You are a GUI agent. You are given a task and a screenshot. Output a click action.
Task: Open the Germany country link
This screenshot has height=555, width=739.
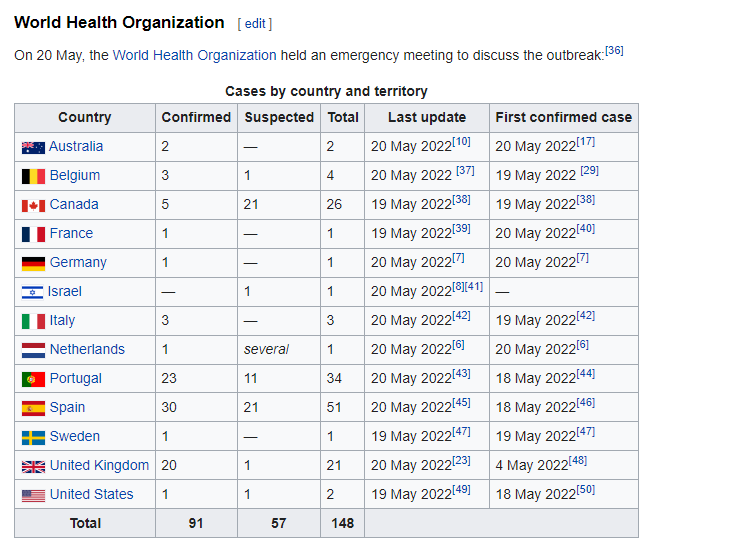(78, 262)
